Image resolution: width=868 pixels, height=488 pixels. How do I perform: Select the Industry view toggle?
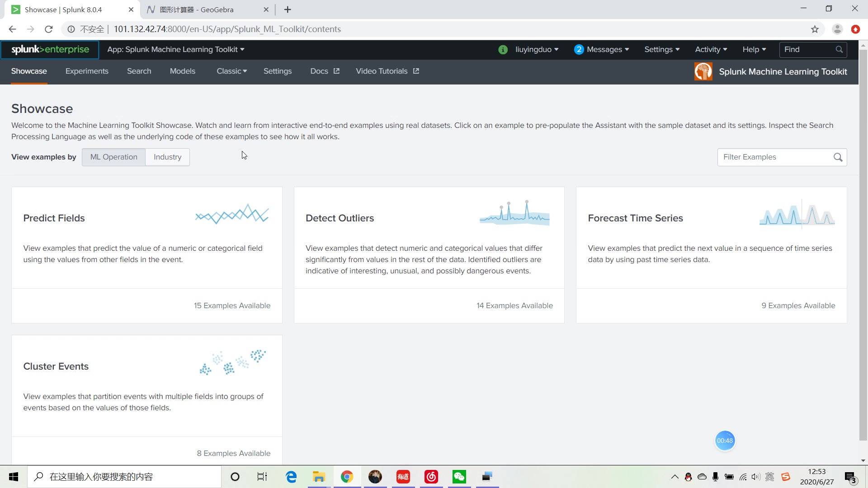point(168,157)
